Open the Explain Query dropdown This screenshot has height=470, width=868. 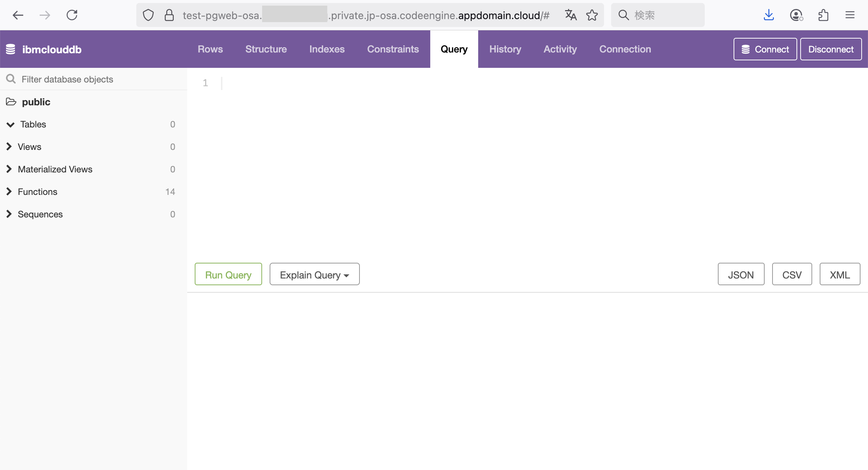click(x=315, y=274)
